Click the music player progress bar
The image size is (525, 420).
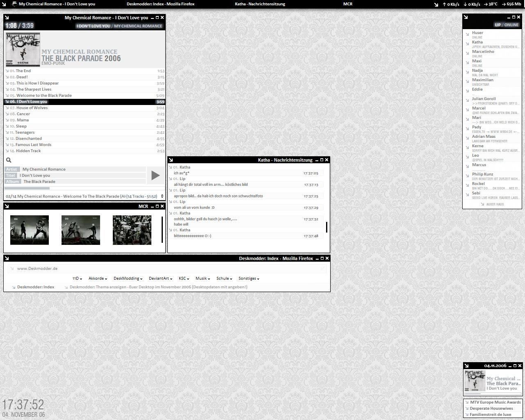[x=75, y=188]
